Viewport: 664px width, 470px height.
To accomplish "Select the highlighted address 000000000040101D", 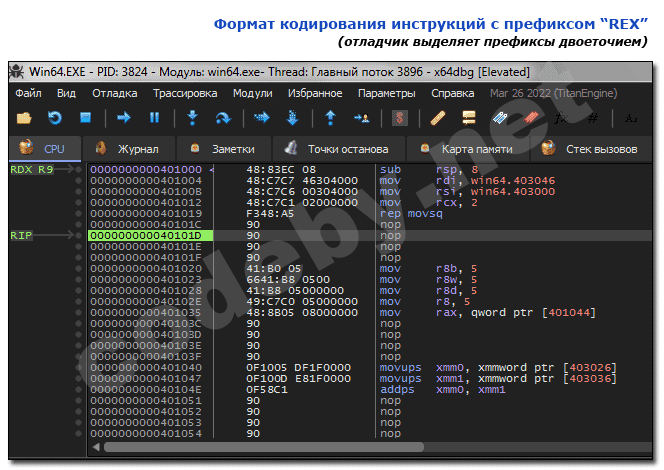I will pyautogui.click(x=150, y=235).
